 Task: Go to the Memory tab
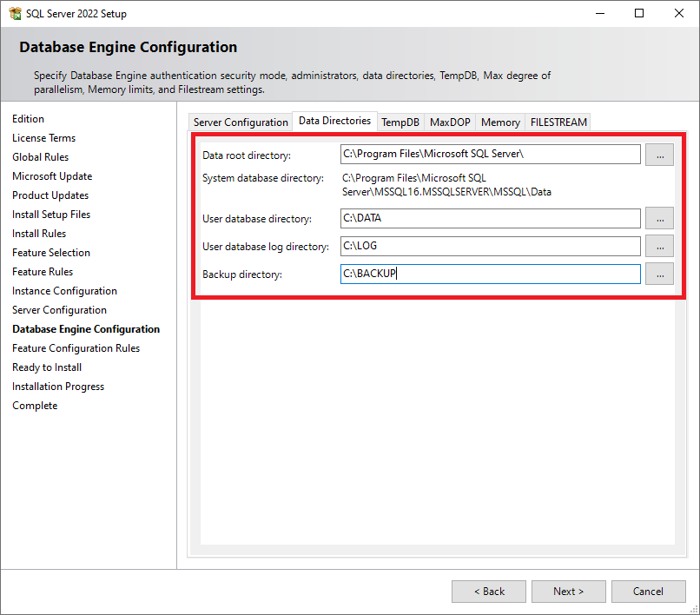click(x=500, y=122)
